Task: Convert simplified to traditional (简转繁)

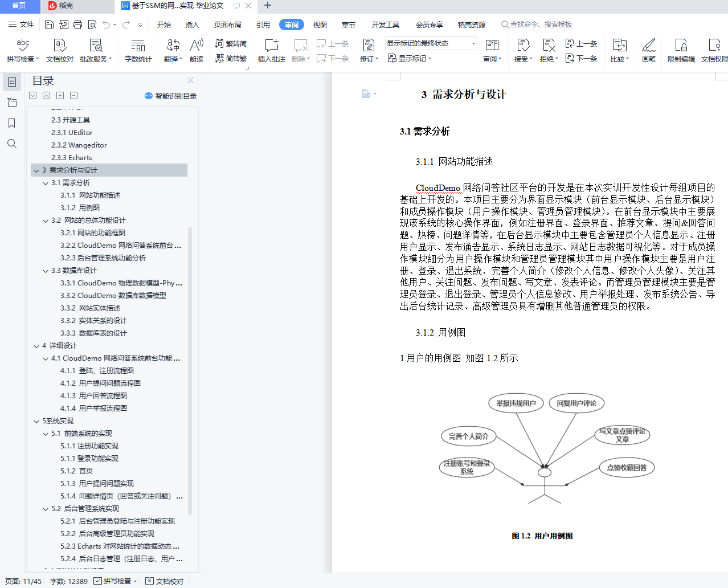Action: coord(231,58)
